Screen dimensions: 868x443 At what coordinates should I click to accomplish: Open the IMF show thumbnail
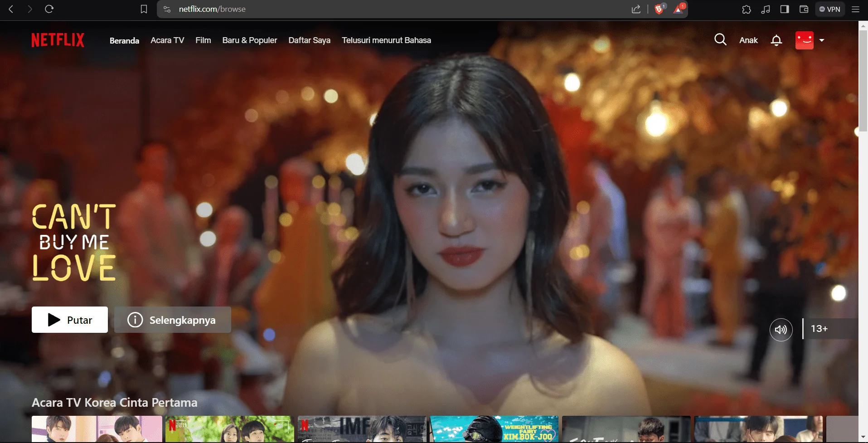tap(362, 429)
